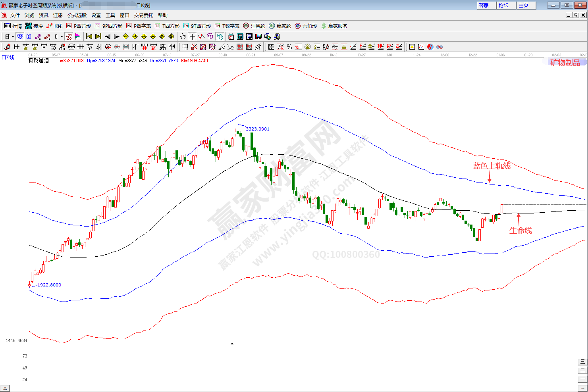Open the 江恩 menu

coord(58,15)
